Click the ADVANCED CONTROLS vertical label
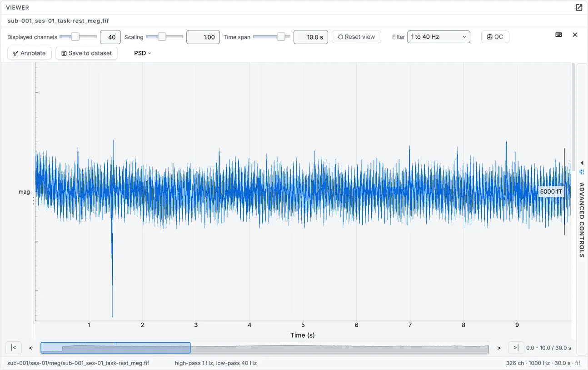Screen dimensions: 588x370 coord(582,220)
